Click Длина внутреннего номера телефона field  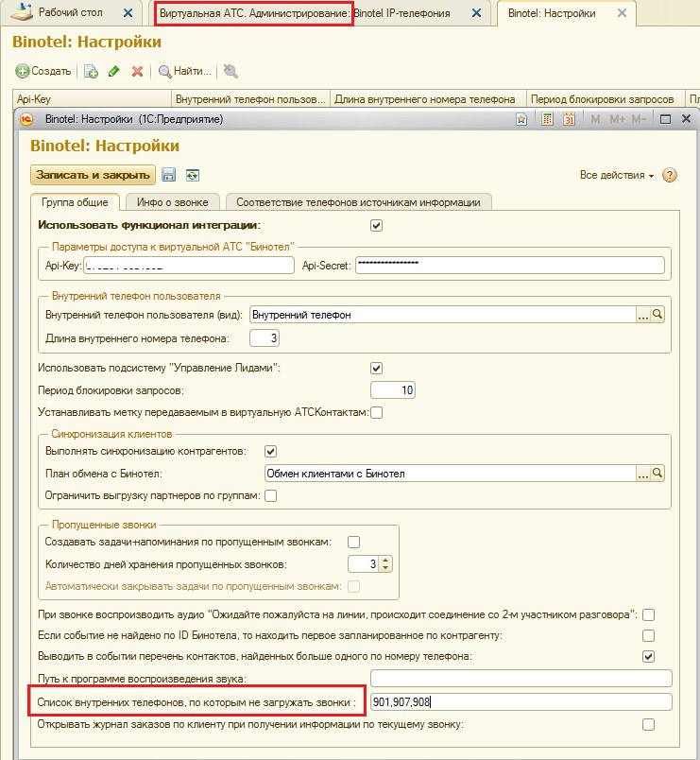265,337
